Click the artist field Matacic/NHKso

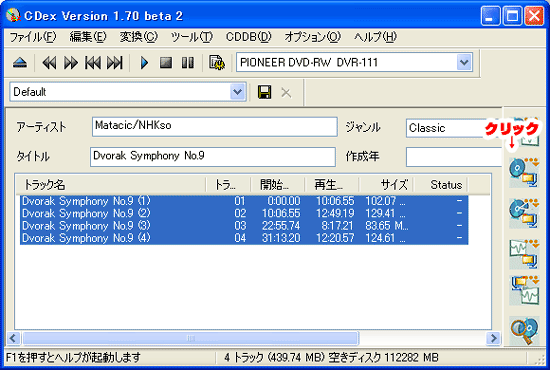[215, 127]
